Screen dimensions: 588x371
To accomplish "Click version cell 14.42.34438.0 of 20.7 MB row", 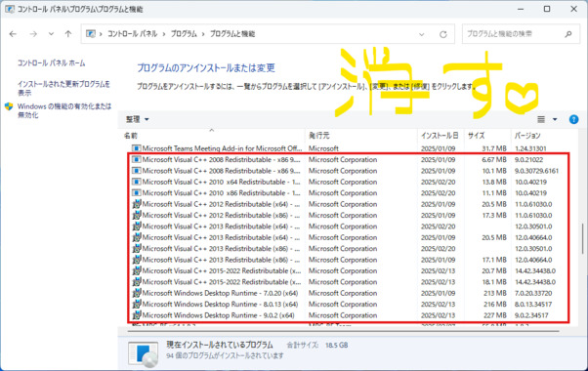I will [x=535, y=271].
